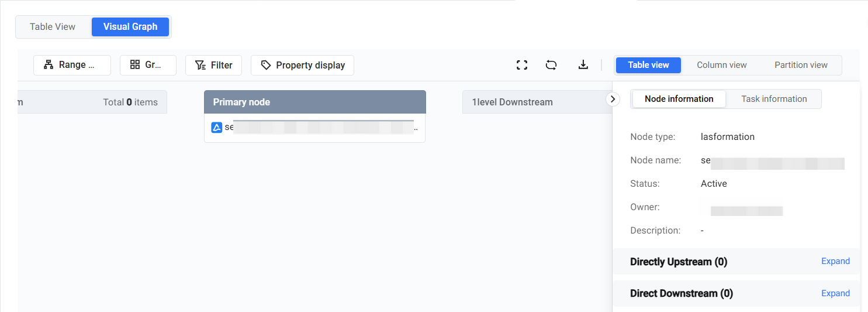Collapse side panel with chevron arrow

click(x=613, y=99)
